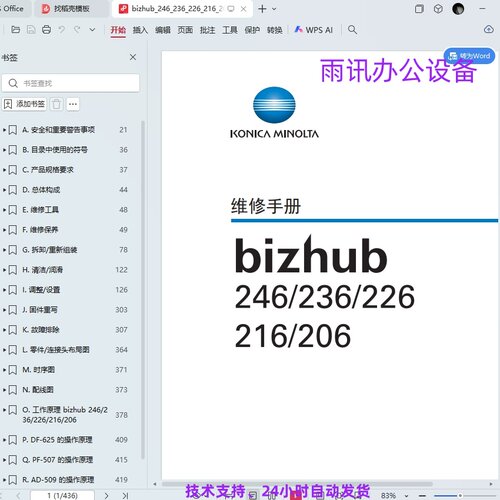The height and width of the screenshot is (500, 500).
Task: Open a file with the folder icon
Action: (15, 30)
